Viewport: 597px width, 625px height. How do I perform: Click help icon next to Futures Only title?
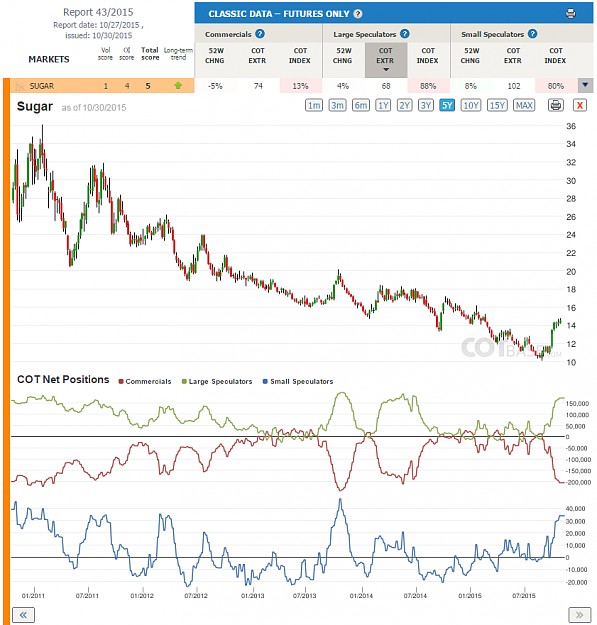pos(358,14)
